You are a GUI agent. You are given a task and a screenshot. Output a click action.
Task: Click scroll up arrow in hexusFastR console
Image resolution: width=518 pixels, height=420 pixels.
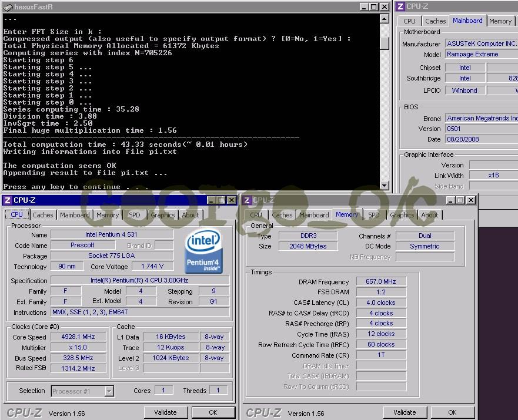pyautogui.click(x=384, y=19)
